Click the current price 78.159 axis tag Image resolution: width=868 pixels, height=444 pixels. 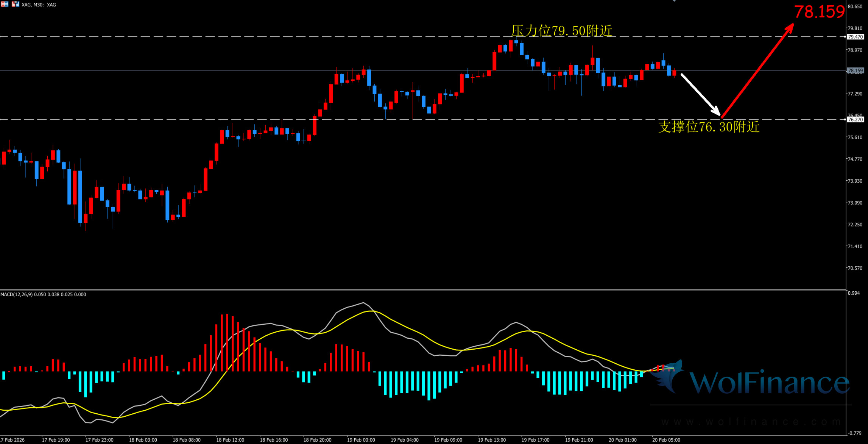point(855,71)
